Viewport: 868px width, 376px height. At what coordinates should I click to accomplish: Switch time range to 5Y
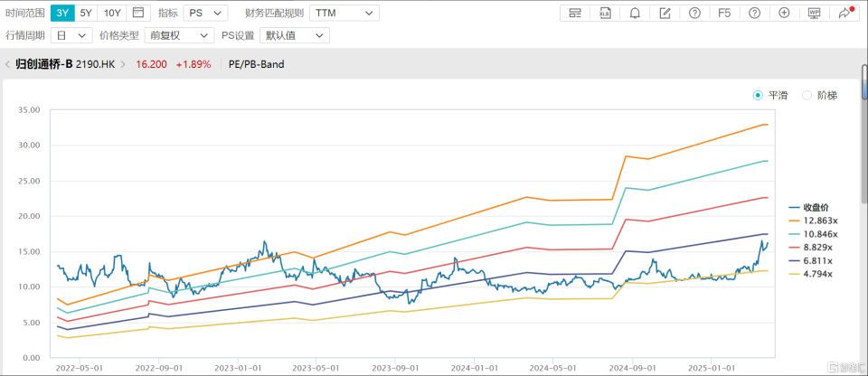(86, 13)
